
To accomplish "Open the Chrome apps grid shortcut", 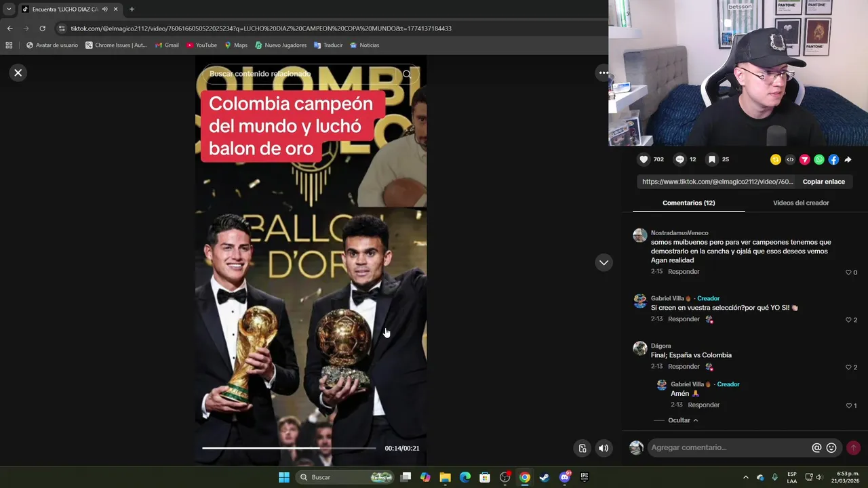I will pos(9,45).
